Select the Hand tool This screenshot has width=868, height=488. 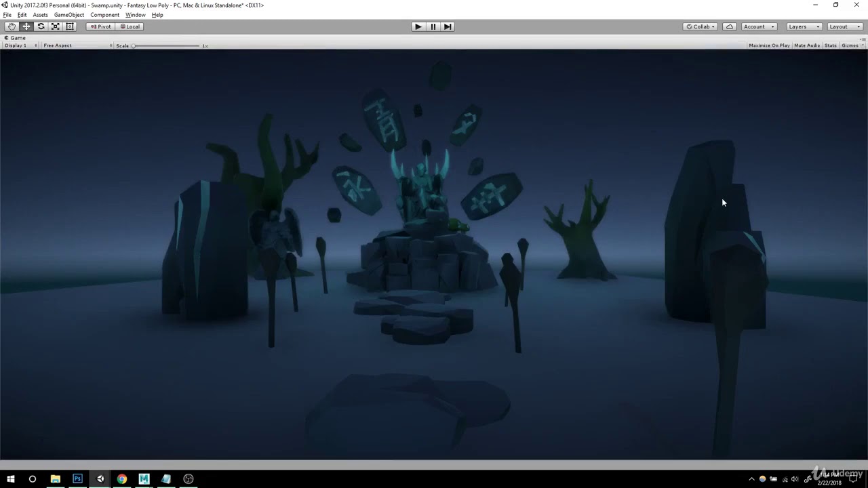point(12,26)
